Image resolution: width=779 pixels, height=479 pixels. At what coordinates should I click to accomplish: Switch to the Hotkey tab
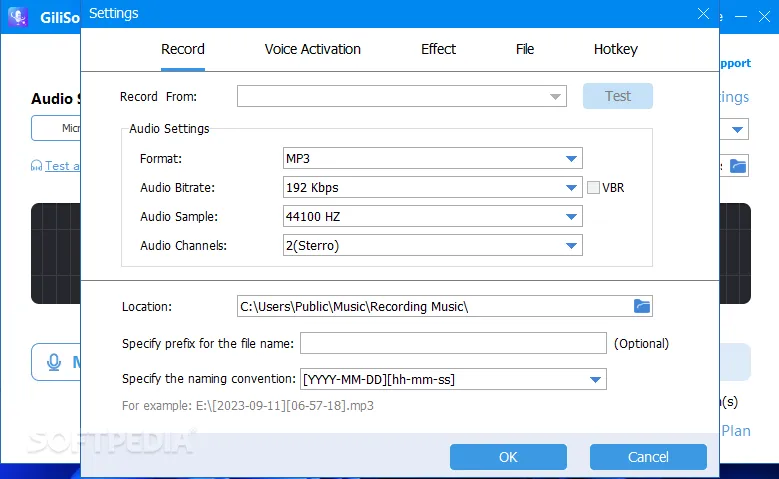[x=616, y=49]
